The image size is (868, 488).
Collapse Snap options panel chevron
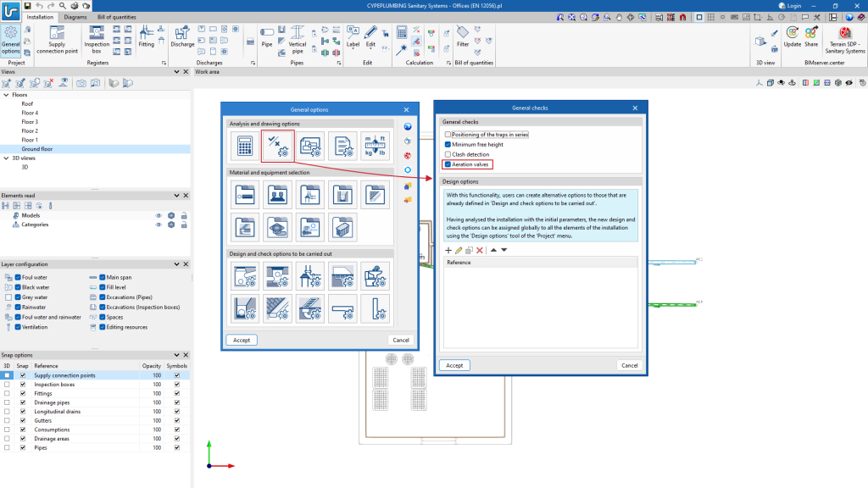pyautogui.click(x=176, y=355)
